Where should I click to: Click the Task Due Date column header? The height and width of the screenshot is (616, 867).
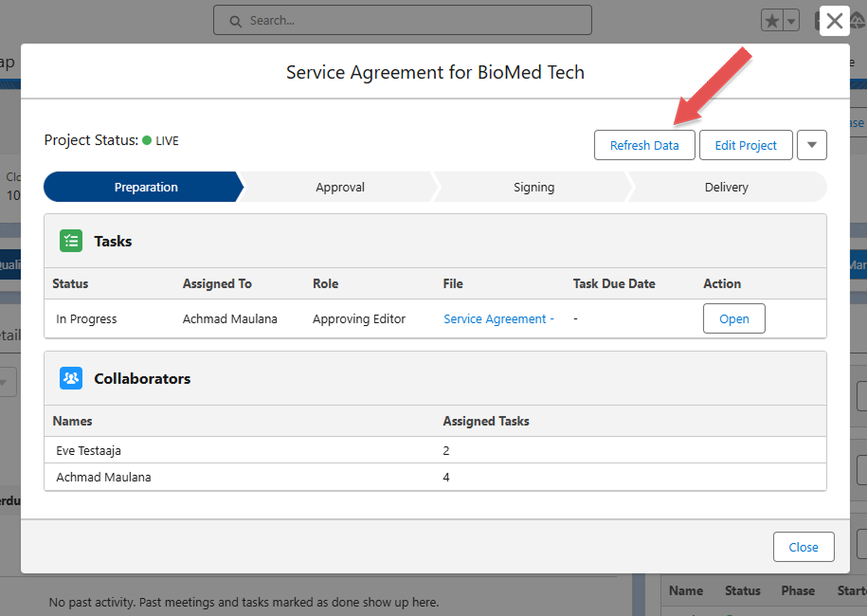coord(614,283)
